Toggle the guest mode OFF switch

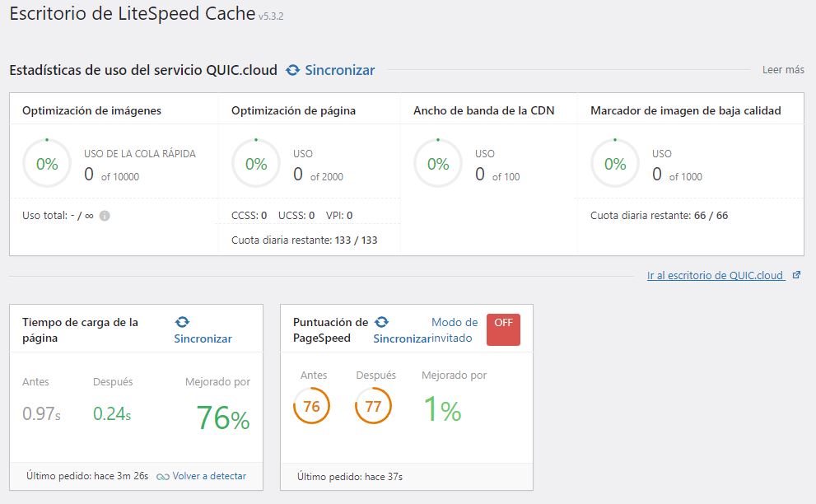point(503,329)
